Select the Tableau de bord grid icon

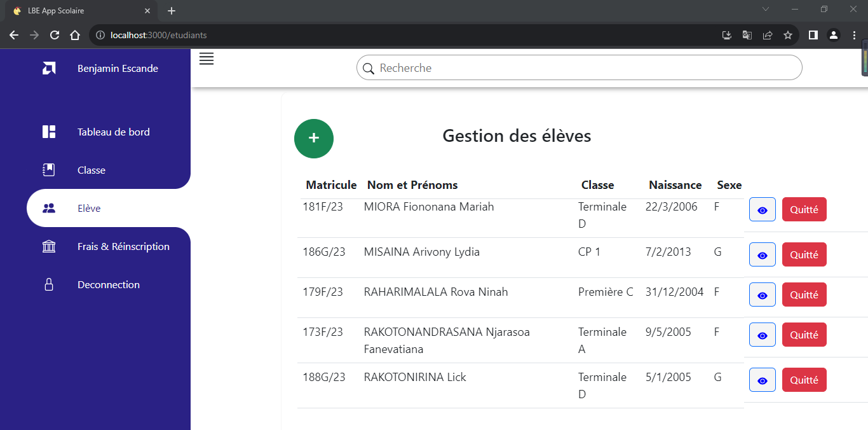click(x=49, y=132)
